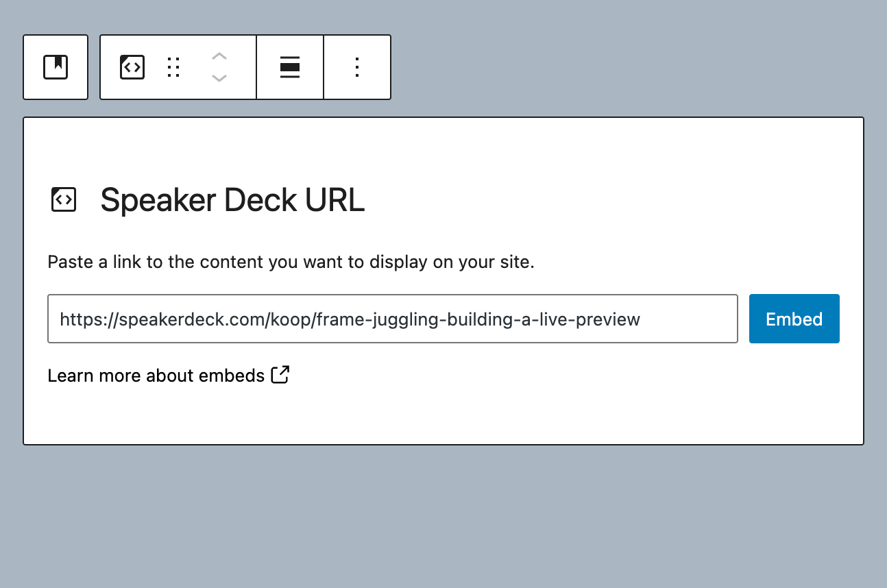Viewport: 887px width, 588px height.
Task: Move the embed block down
Action: [219, 77]
